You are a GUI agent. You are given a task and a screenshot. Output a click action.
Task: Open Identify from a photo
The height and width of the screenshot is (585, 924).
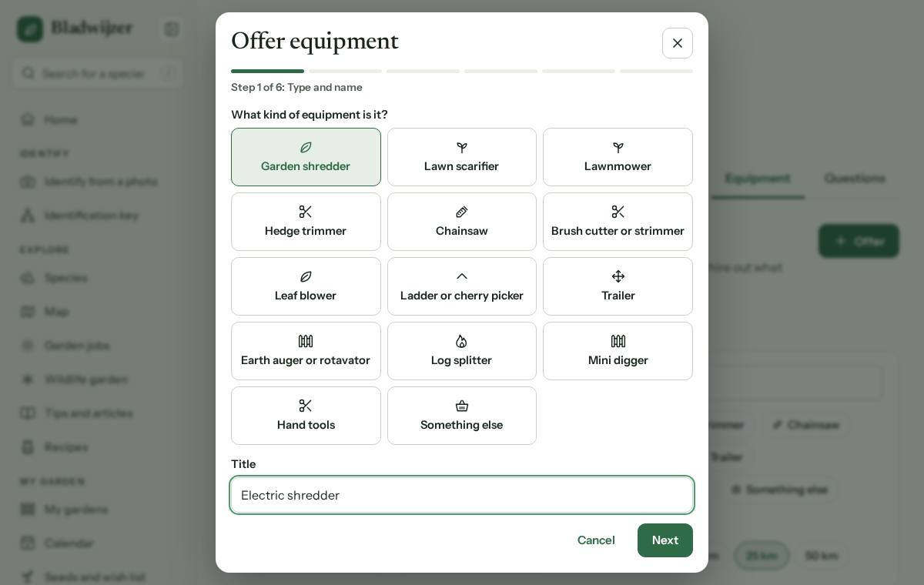(98, 182)
